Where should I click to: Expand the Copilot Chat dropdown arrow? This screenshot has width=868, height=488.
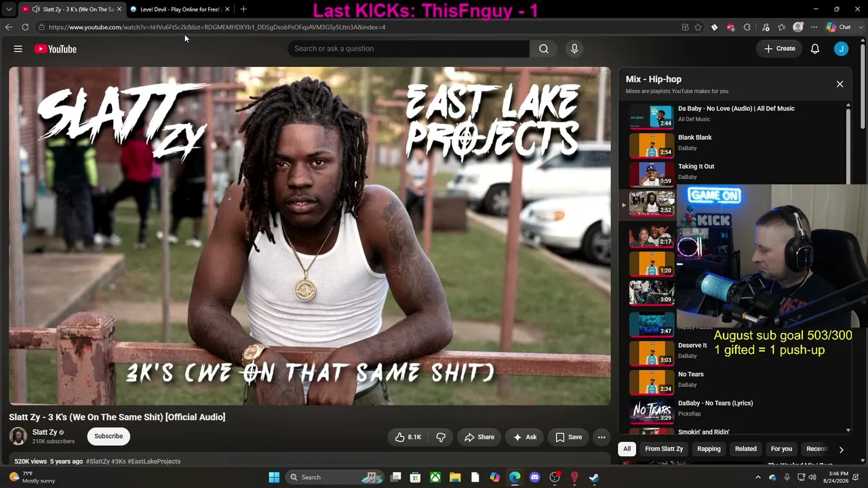[x=860, y=27]
